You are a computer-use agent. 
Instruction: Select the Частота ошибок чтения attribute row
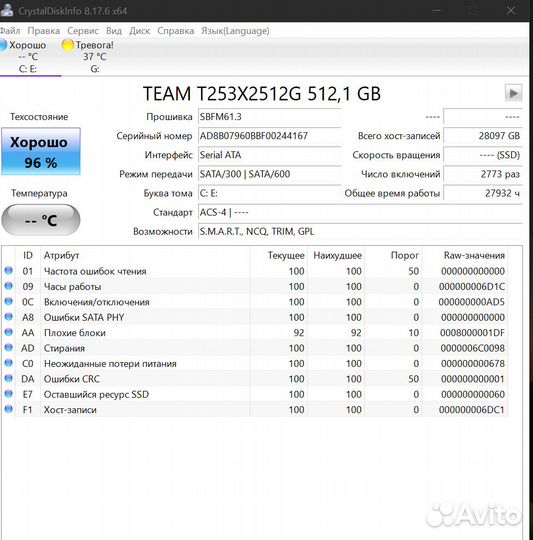256,271
